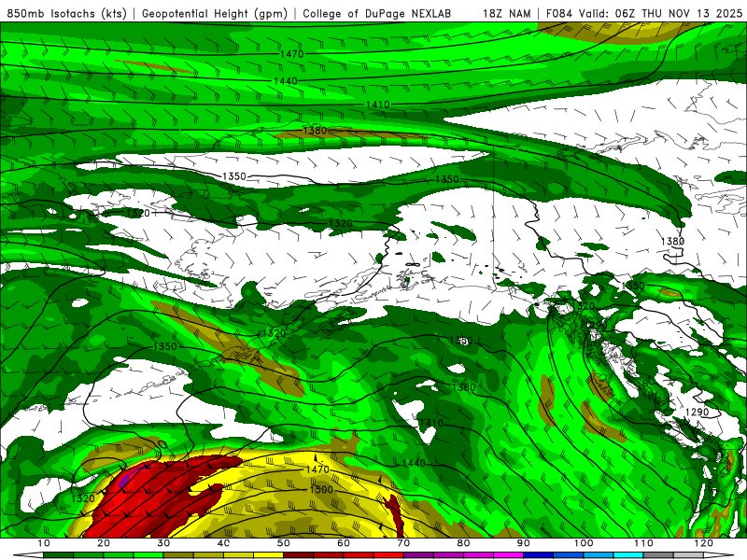Click colorbar scale label 100
The image size is (747, 560).
tap(584, 543)
